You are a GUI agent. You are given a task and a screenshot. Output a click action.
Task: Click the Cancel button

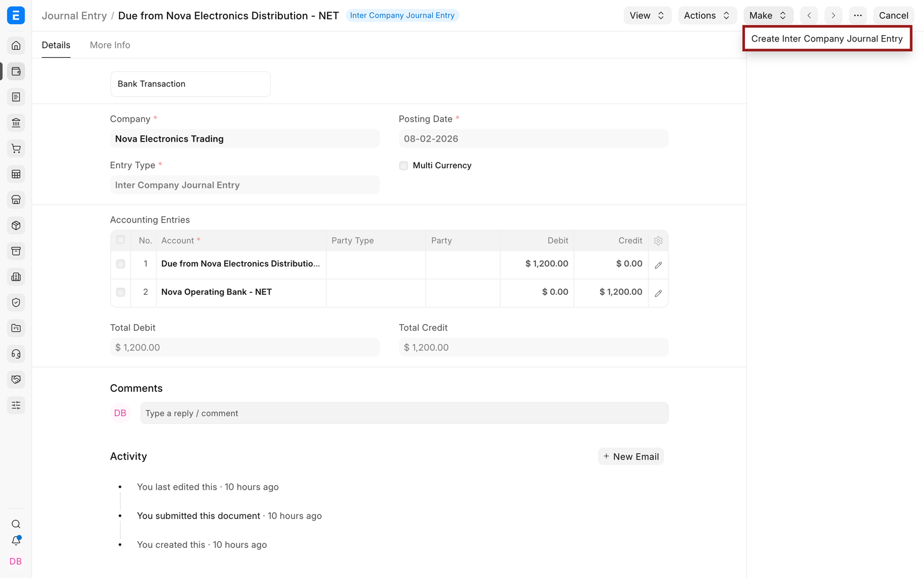coord(893,16)
